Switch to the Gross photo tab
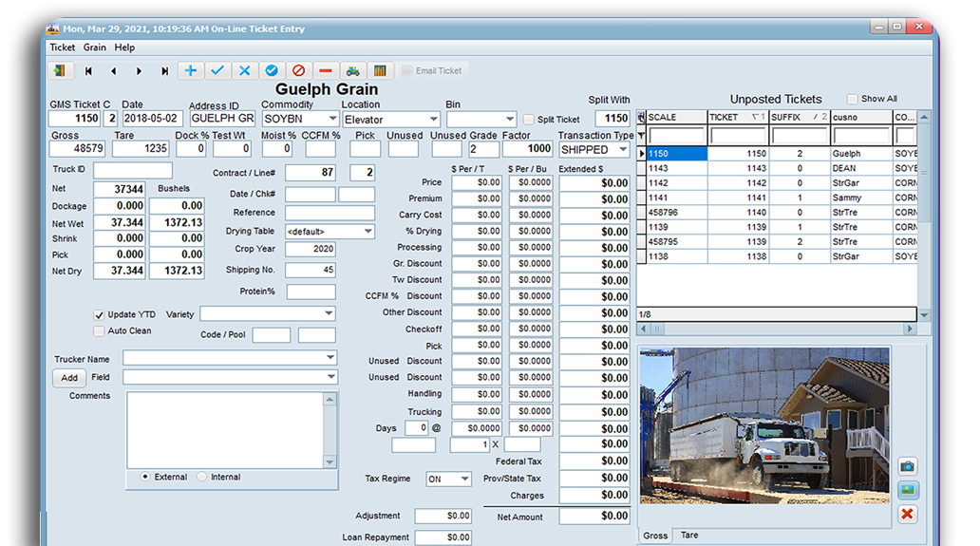 coord(655,536)
